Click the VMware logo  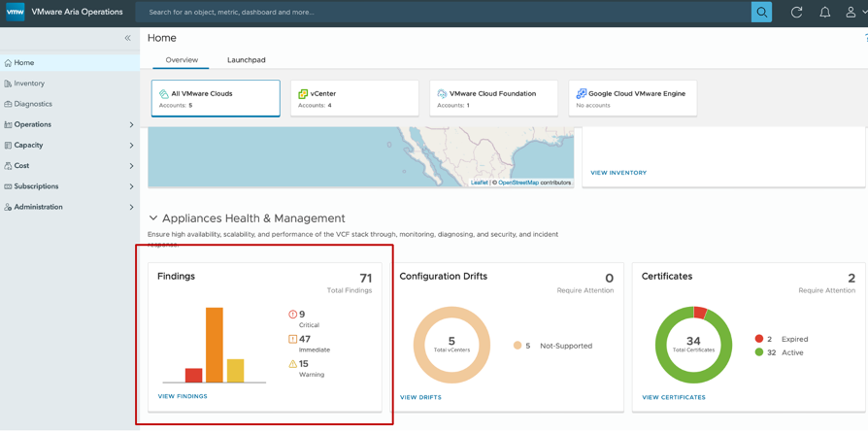tap(16, 13)
